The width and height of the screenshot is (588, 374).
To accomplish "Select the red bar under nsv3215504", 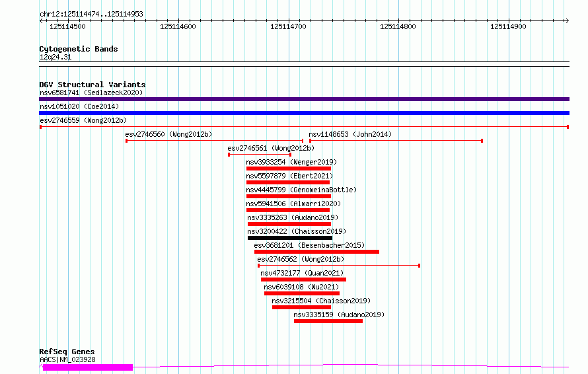I will click(301, 307).
